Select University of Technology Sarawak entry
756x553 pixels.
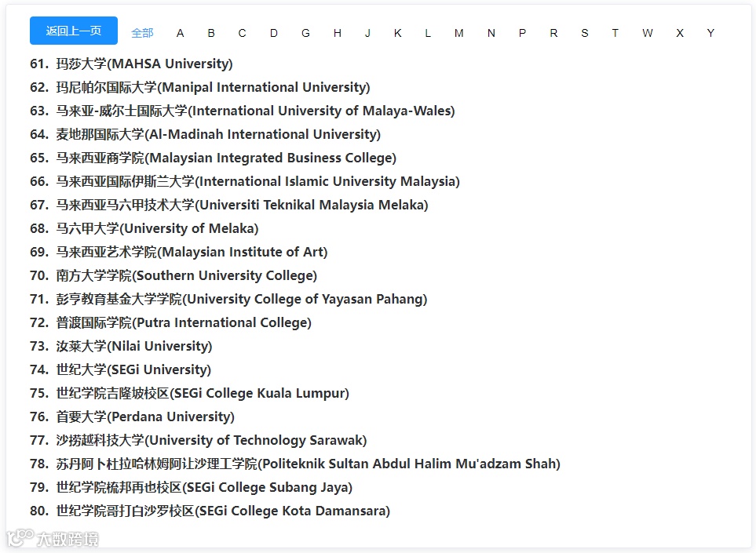[198, 440]
